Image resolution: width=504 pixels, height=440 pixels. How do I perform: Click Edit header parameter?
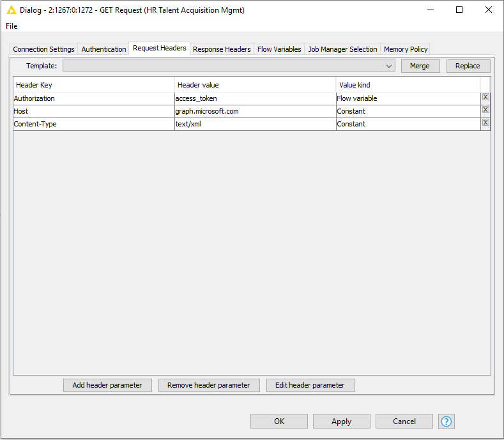click(x=310, y=385)
